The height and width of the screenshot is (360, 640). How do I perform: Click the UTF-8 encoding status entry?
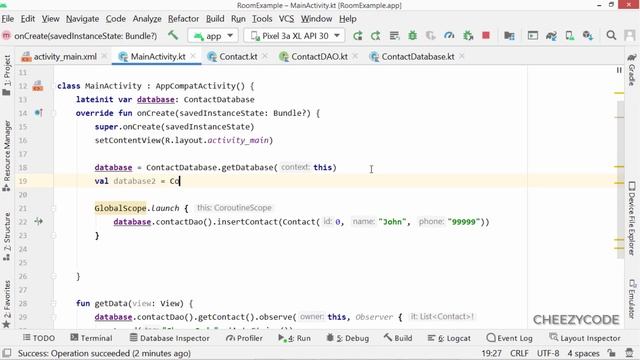pos(548,353)
